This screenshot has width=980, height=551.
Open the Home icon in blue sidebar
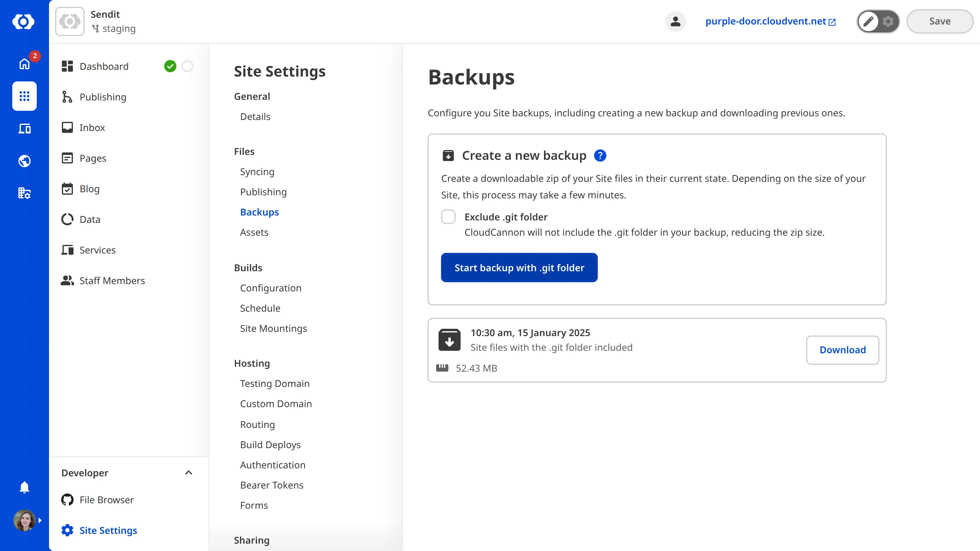coord(24,64)
